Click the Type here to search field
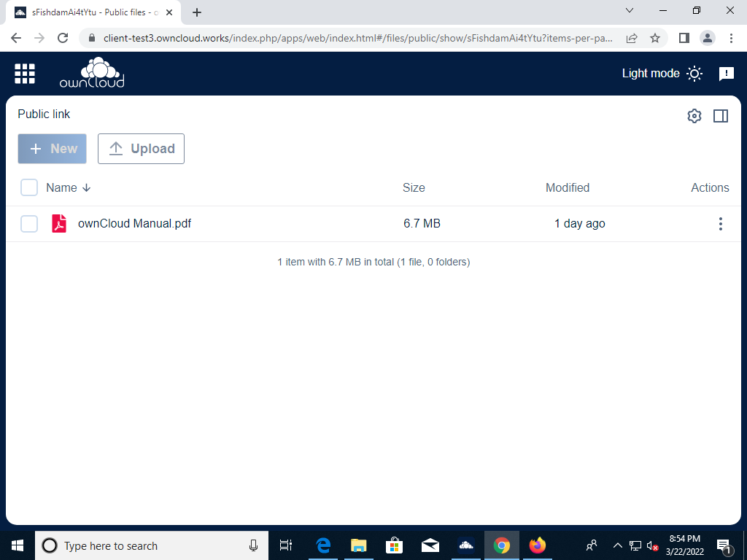This screenshot has height=560, width=747. tap(146, 545)
